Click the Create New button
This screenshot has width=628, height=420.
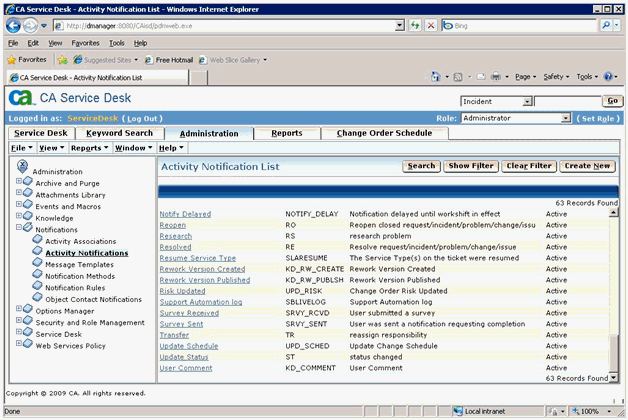coord(588,166)
